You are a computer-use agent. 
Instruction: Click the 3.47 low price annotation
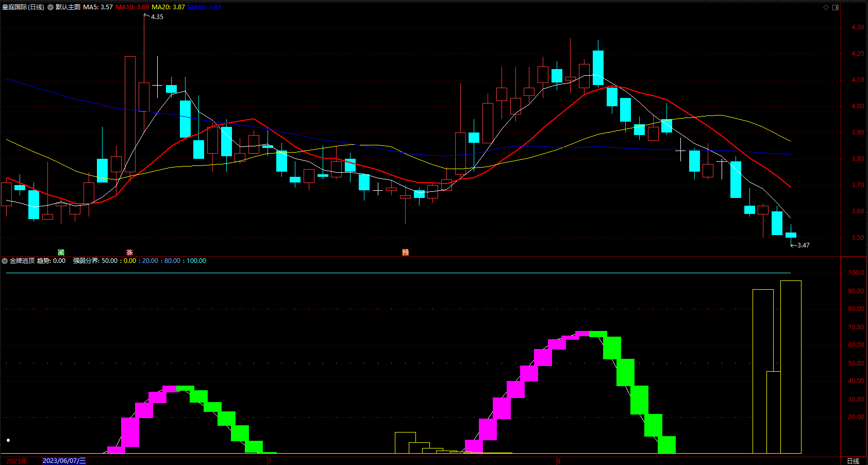point(803,245)
